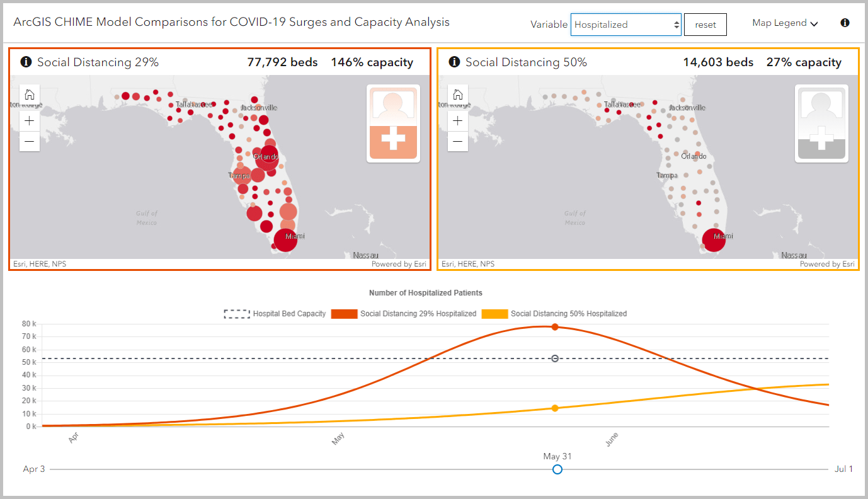Click the hospitalized patient indicator on the left map
Viewport: 868px width, 499px height.
pos(393,122)
